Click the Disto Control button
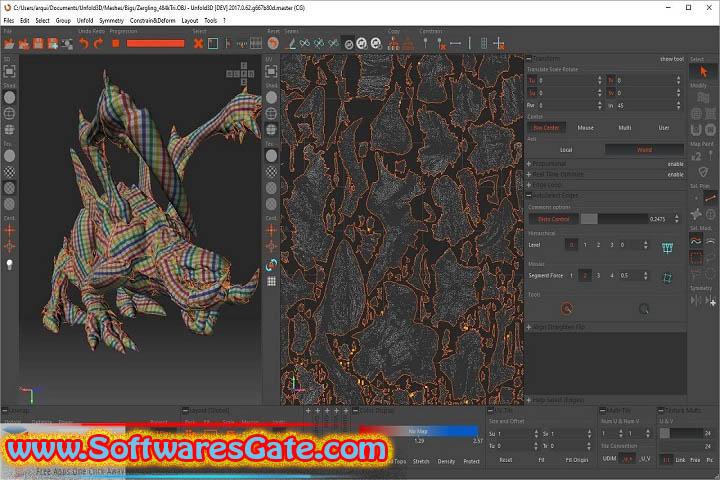The image size is (720, 480). tap(553, 219)
